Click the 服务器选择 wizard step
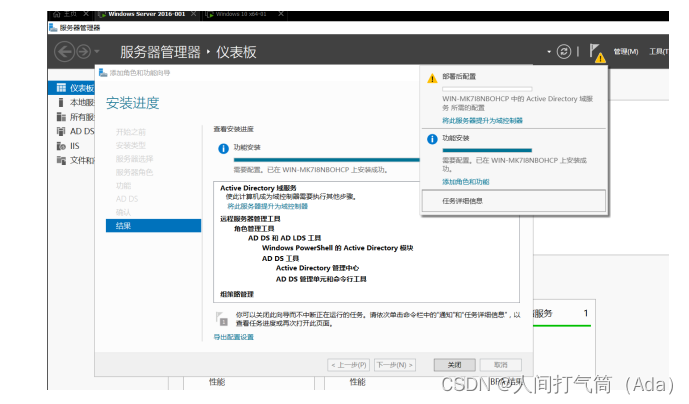689x404 pixels. click(134, 159)
